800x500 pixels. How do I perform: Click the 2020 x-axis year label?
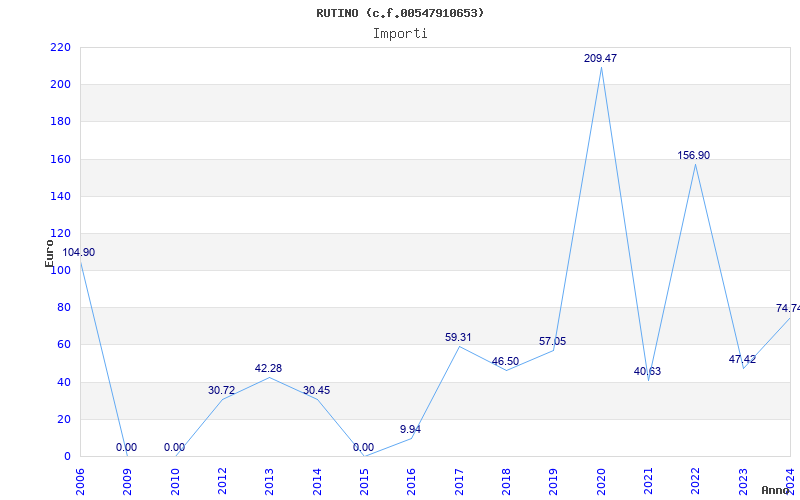pos(602,482)
